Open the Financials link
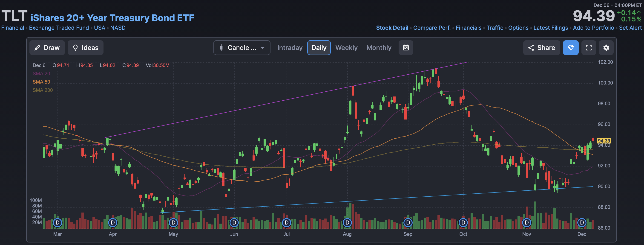644x245 pixels. pyautogui.click(x=469, y=28)
